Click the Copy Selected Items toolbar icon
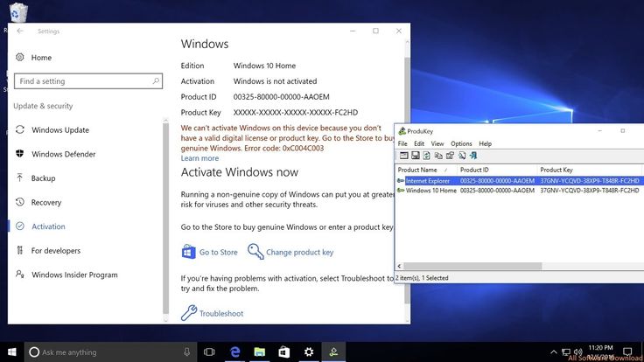Image resolution: width=644 pixels, height=362 pixels. coord(438,156)
